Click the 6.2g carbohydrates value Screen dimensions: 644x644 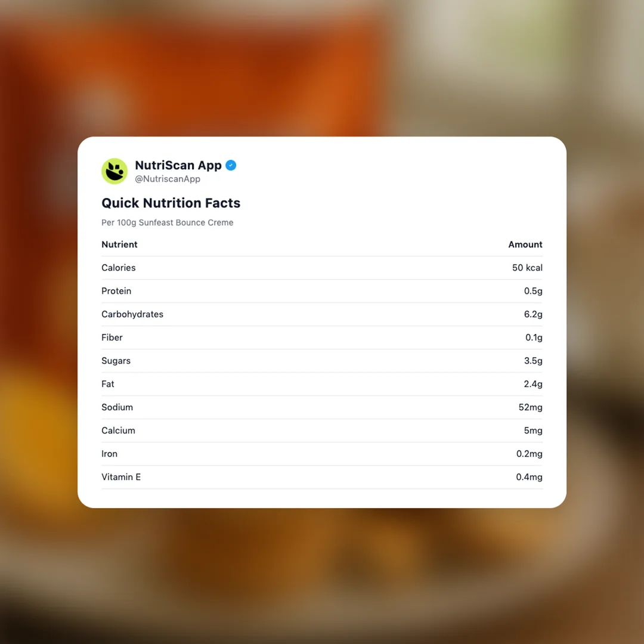(533, 314)
